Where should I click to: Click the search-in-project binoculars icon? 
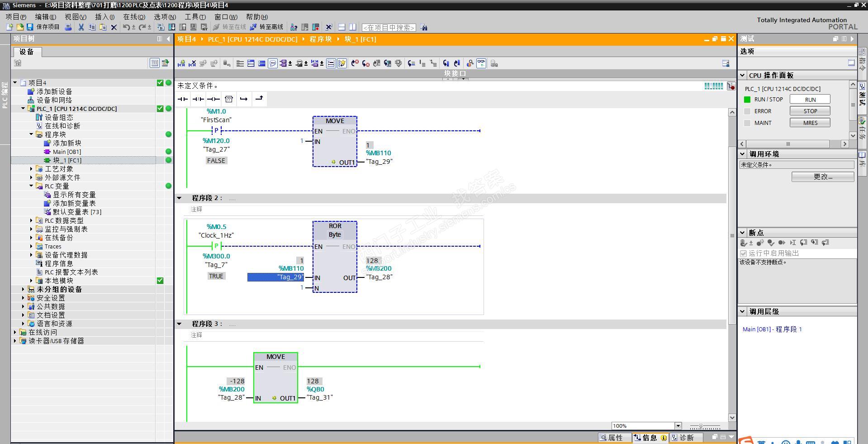[424, 28]
